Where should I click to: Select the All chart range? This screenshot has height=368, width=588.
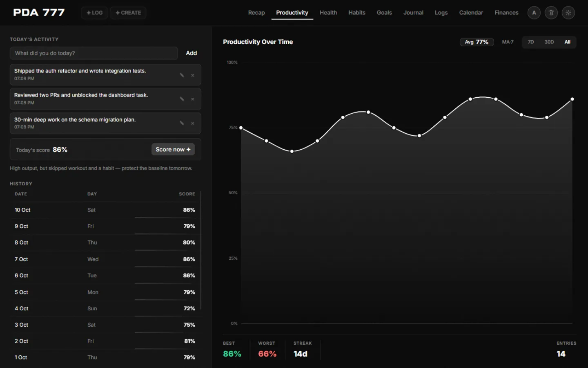tap(567, 42)
